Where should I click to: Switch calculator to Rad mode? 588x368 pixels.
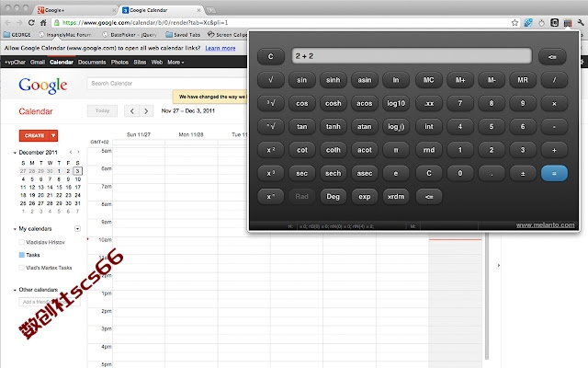302,196
